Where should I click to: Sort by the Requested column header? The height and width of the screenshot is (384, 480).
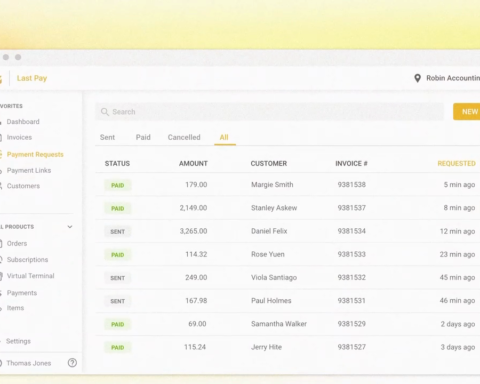(x=456, y=163)
